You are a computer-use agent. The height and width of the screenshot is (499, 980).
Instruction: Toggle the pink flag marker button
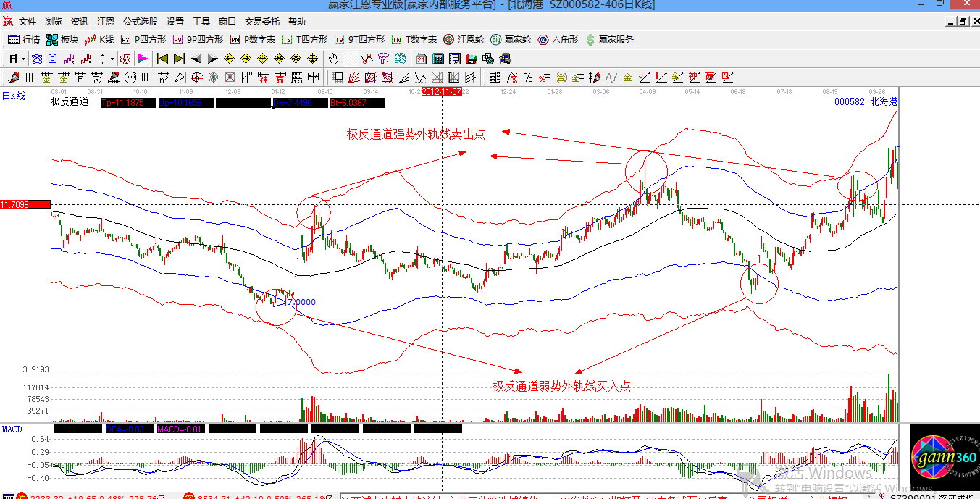(x=143, y=59)
